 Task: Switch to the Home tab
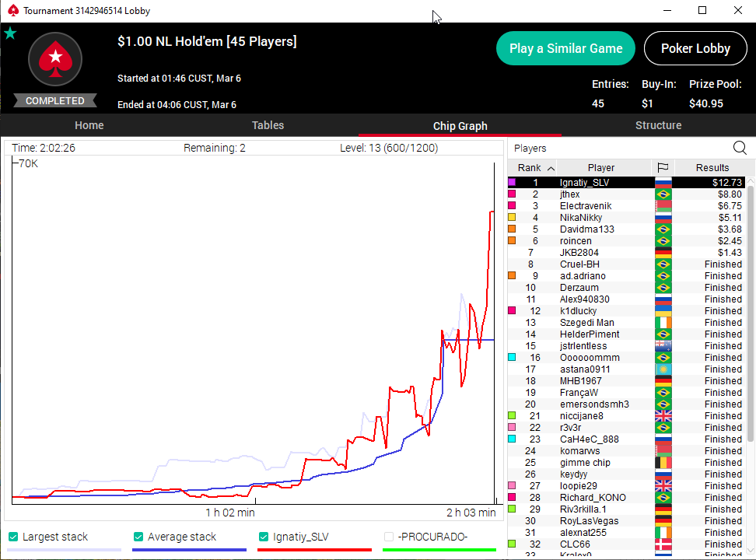coord(89,125)
